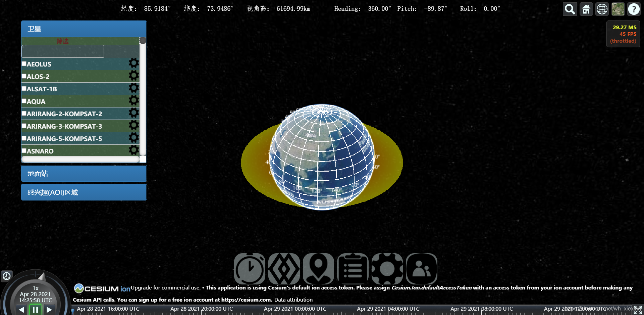Click the 45 FPS performance display
644x315 pixels.
coord(628,34)
